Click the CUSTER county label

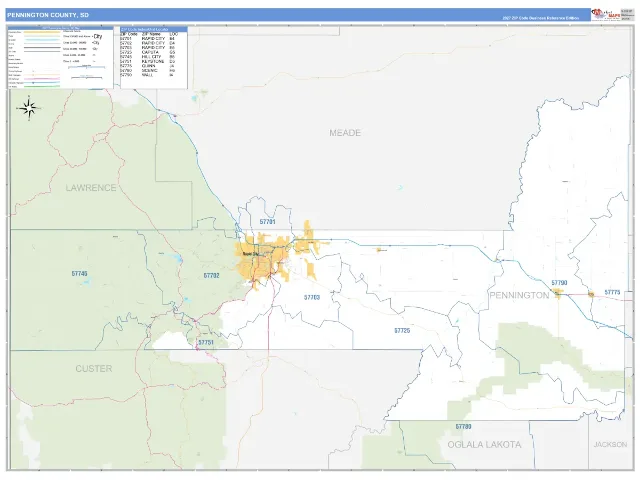pos(93,369)
